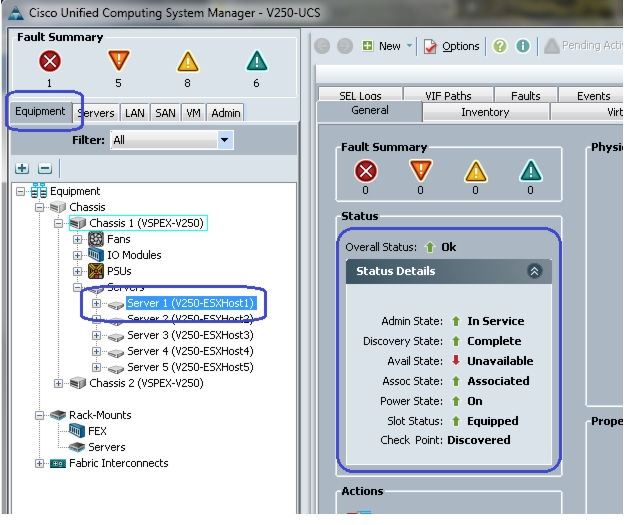Screen dimensions: 630x525
Task: Click the blue info icon in toolbar
Action: coord(523,46)
